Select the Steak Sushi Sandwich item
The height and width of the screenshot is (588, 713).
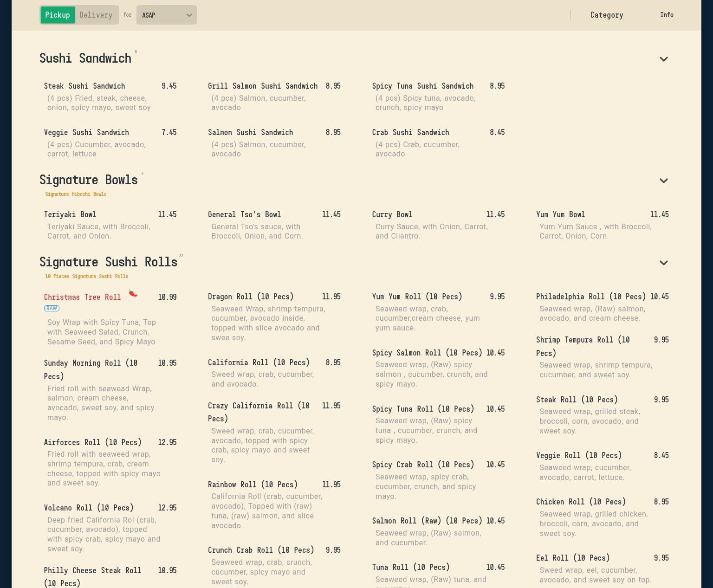click(x=84, y=86)
